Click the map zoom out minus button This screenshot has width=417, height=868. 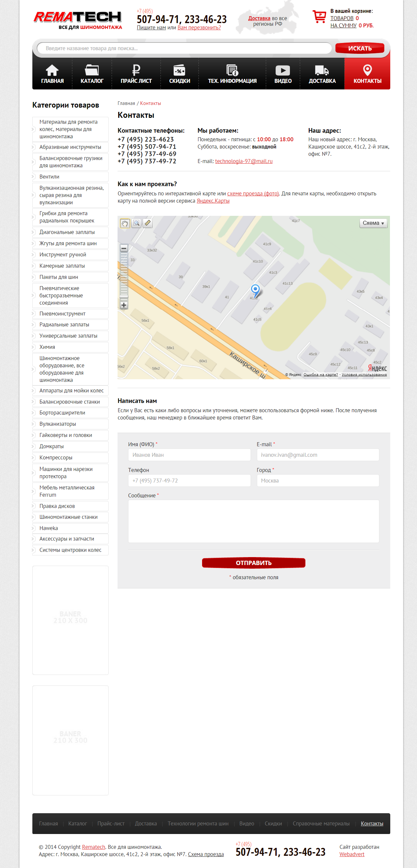(124, 249)
